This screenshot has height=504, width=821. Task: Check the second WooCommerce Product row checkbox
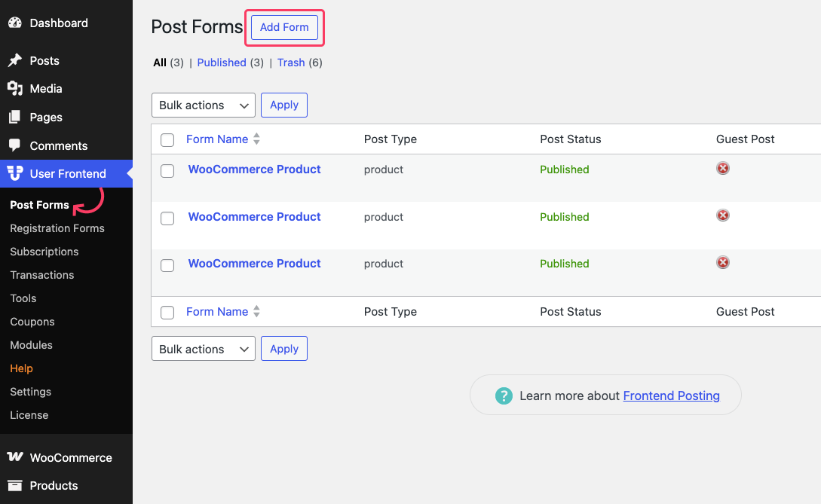[167, 218]
